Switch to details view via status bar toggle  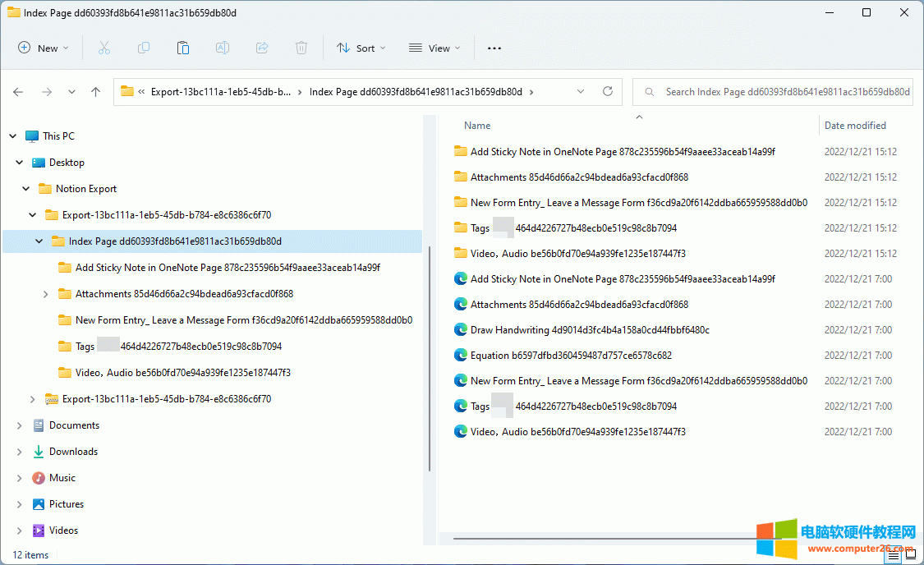[892, 555]
